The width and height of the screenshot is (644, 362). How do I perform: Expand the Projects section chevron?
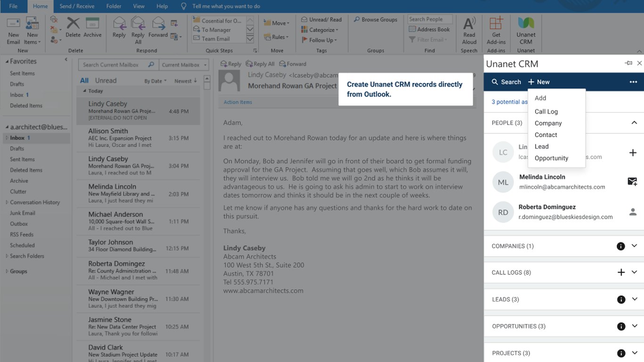pos(634,353)
